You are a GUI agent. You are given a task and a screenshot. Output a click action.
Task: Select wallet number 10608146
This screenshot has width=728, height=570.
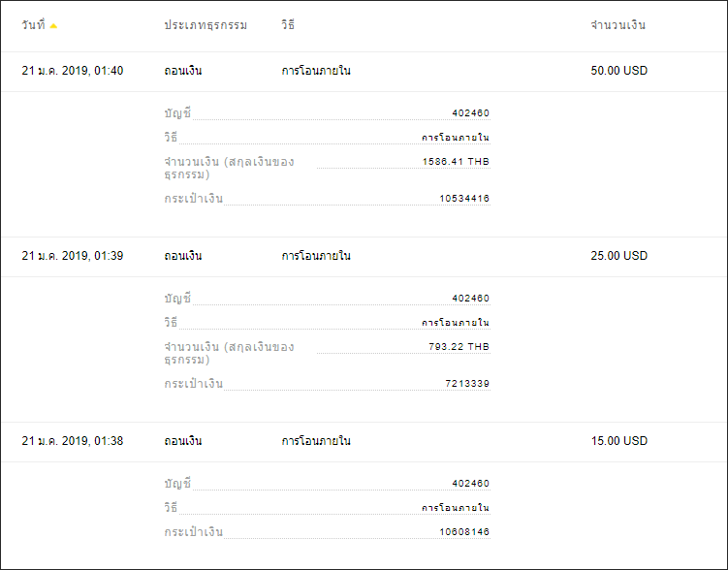464,532
